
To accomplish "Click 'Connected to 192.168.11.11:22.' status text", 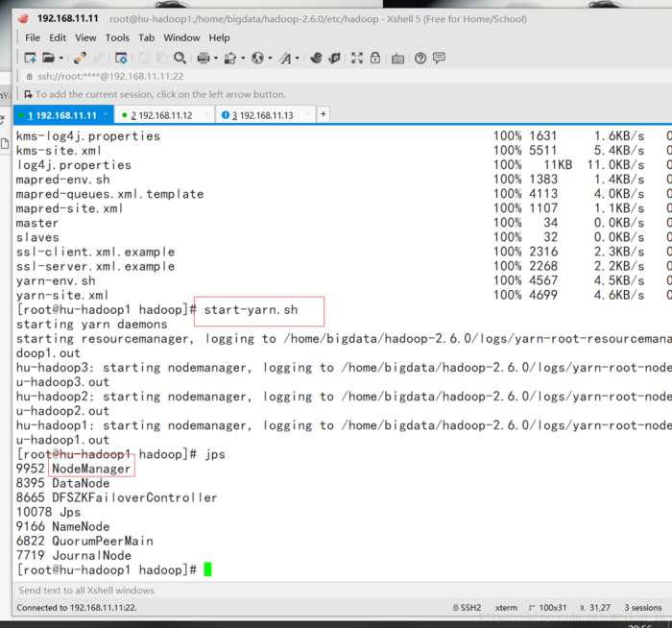I will [x=77, y=608].
